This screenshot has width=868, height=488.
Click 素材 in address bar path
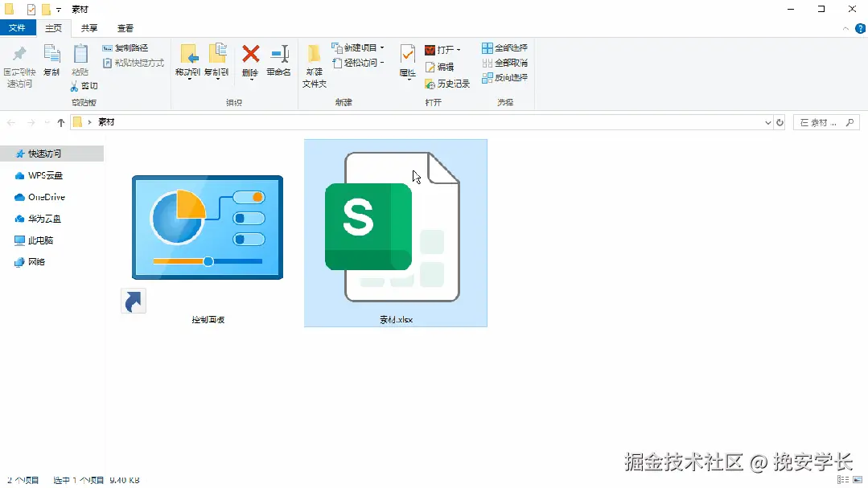coord(106,122)
